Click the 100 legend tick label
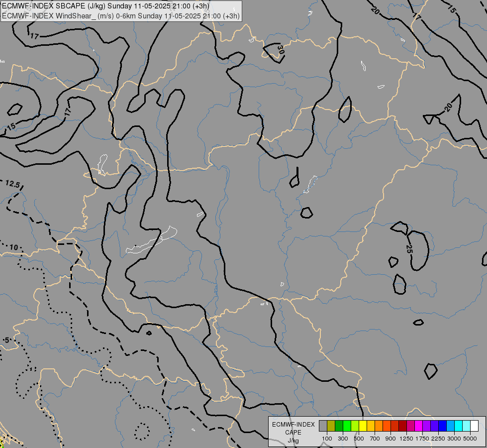The image size is (487, 448). [x=327, y=439]
